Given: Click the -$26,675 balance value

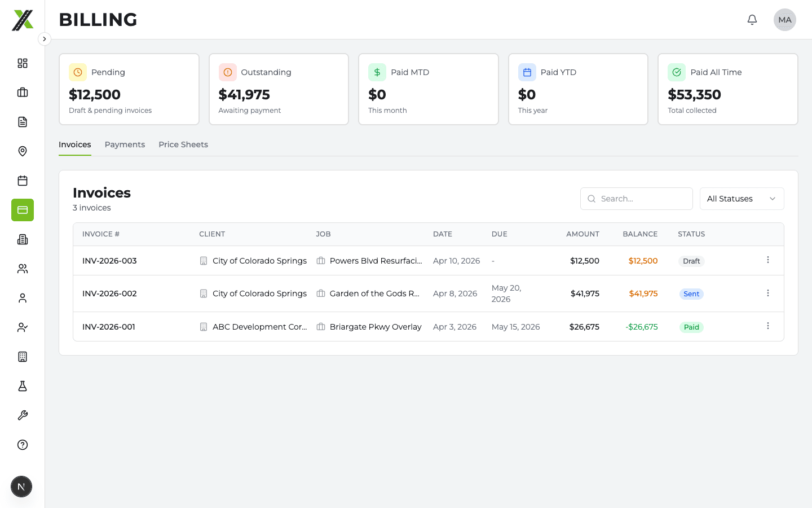Looking at the screenshot, I should click(642, 327).
